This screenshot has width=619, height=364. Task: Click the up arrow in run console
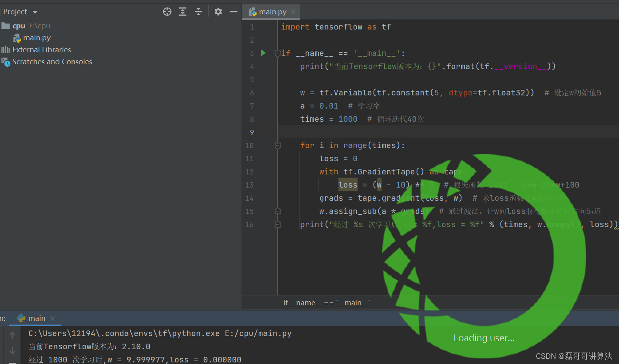12,335
